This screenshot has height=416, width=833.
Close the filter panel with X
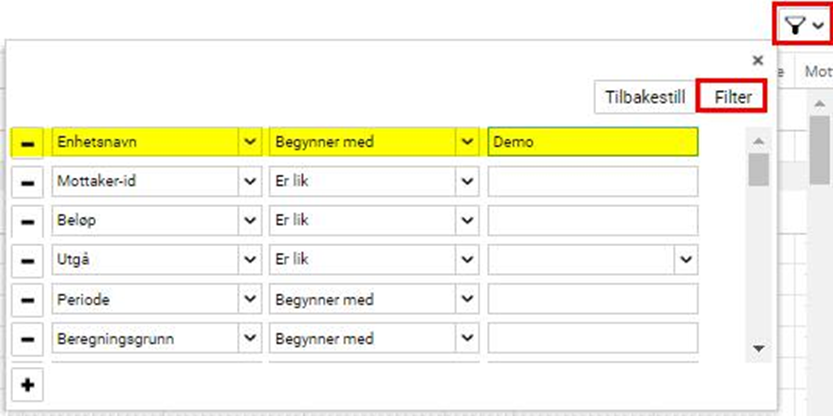(x=757, y=60)
